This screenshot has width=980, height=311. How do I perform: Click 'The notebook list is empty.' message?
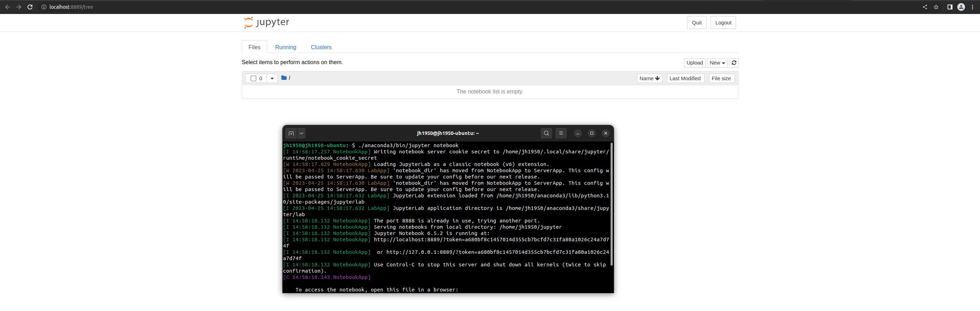(490, 91)
